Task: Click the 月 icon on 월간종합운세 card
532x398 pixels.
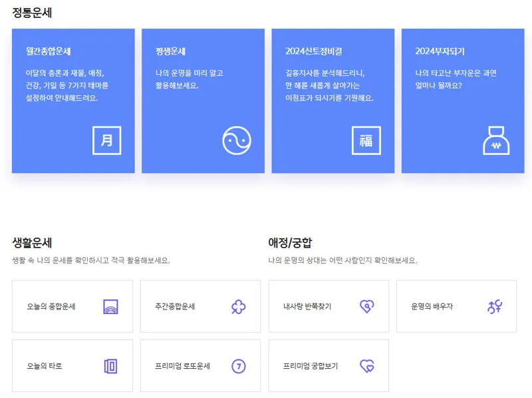Action: tap(107, 140)
